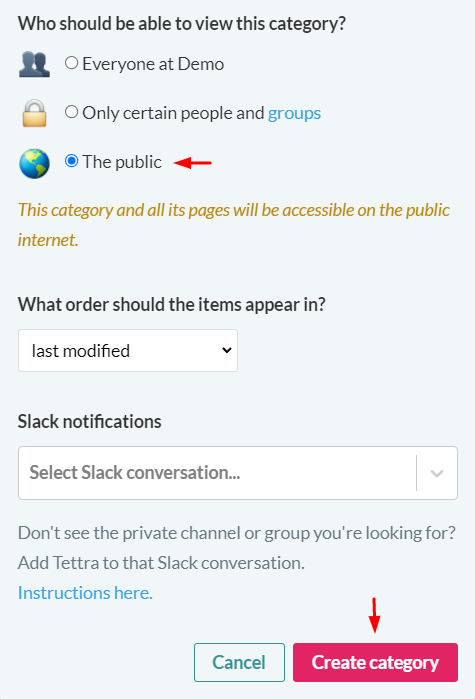Image resolution: width=475 pixels, height=699 pixels.
Task: Select The public radio button
Action: (71, 160)
